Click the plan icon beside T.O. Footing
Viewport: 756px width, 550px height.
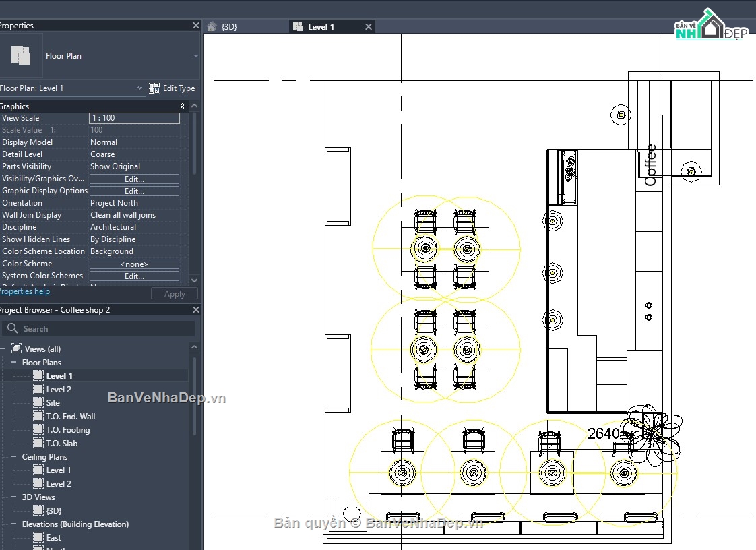click(x=38, y=429)
